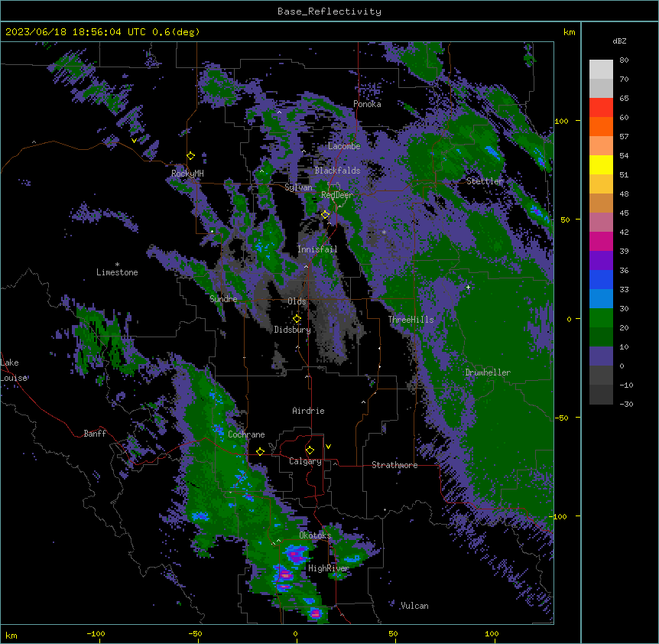Image resolution: width=659 pixels, height=644 pixels.
Task: Click the Sylvan label
Action: tap(298, 187)
